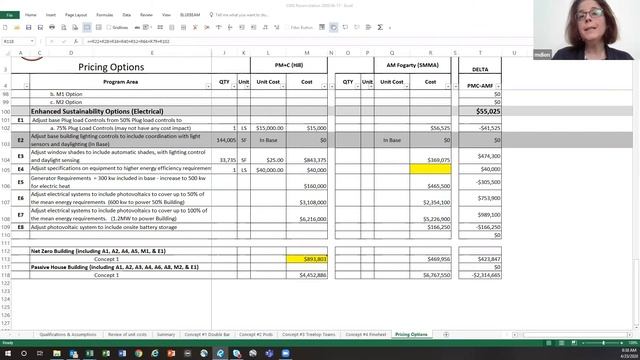Viewport: 640px width, 360px height.
Task: Switch to Concept #1 Double Bar sheet
Action: click(207, 334)
